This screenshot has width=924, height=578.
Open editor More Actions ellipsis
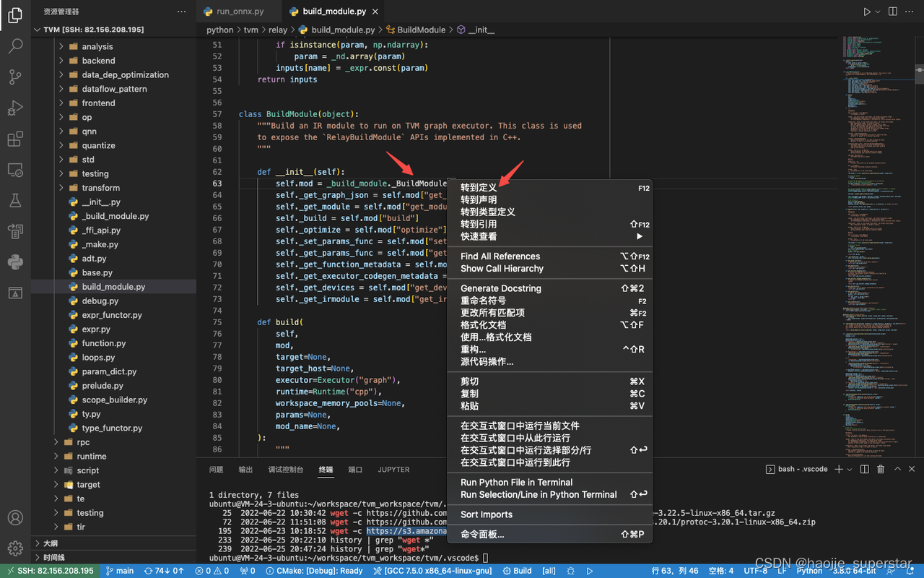coord(910,12)
